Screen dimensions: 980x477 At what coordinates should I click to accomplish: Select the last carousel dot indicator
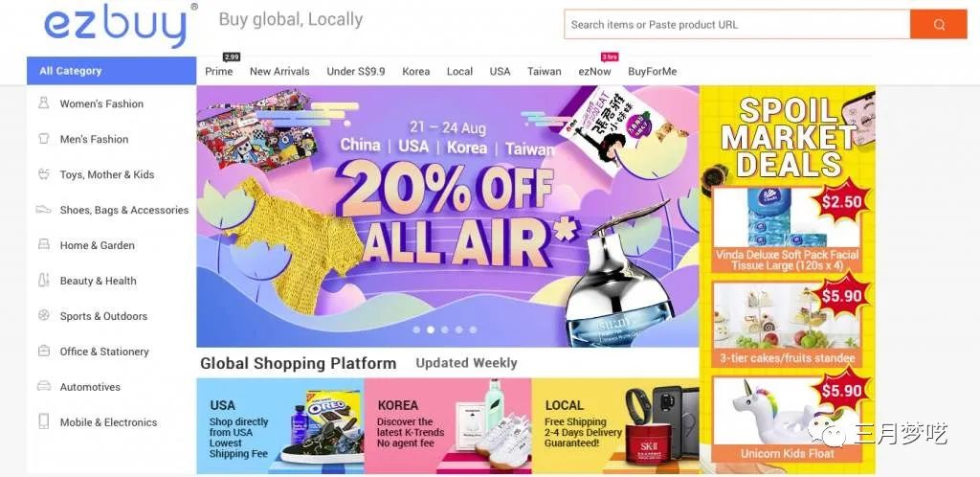click(473, 329)
